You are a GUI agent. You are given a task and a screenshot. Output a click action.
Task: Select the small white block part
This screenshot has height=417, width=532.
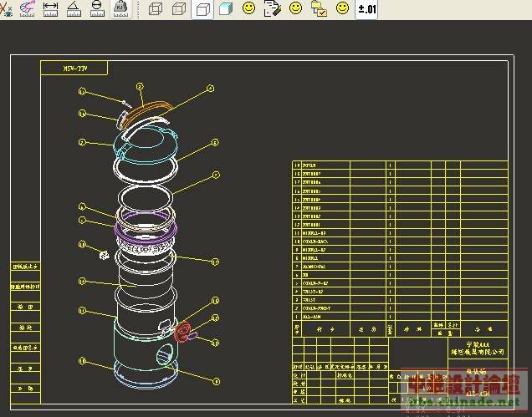[x=105, y=255]
